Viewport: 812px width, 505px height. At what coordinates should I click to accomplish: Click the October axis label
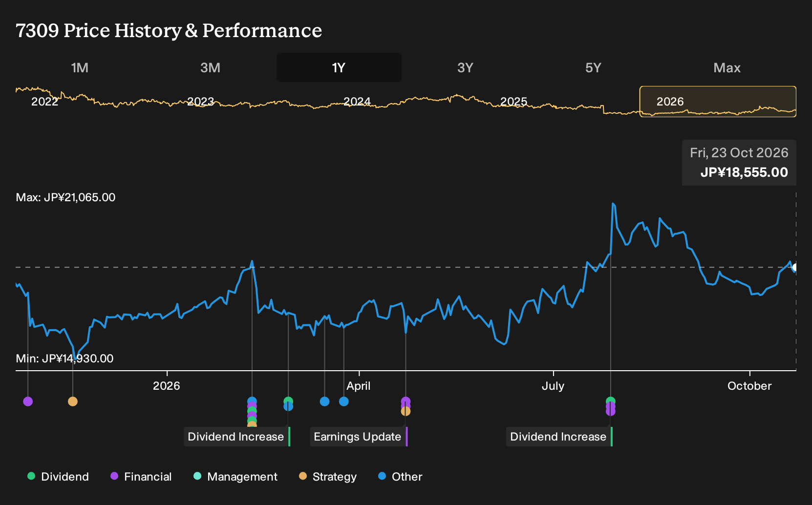point(749,386)
